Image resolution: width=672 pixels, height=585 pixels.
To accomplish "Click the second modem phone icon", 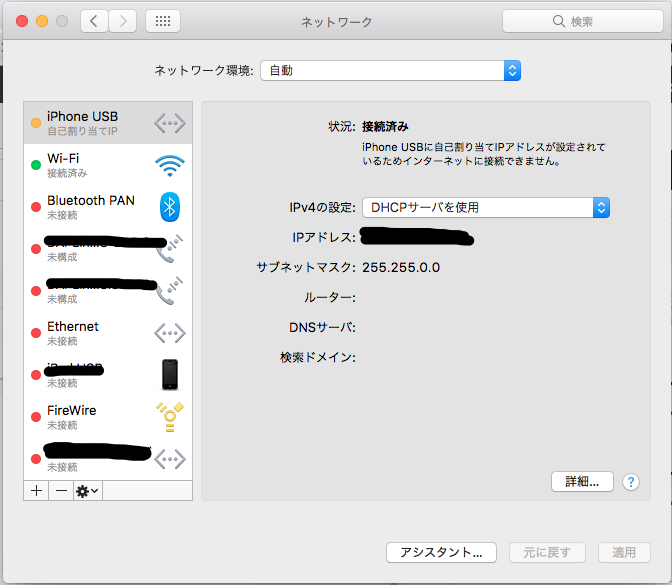I will pos(170,291).
